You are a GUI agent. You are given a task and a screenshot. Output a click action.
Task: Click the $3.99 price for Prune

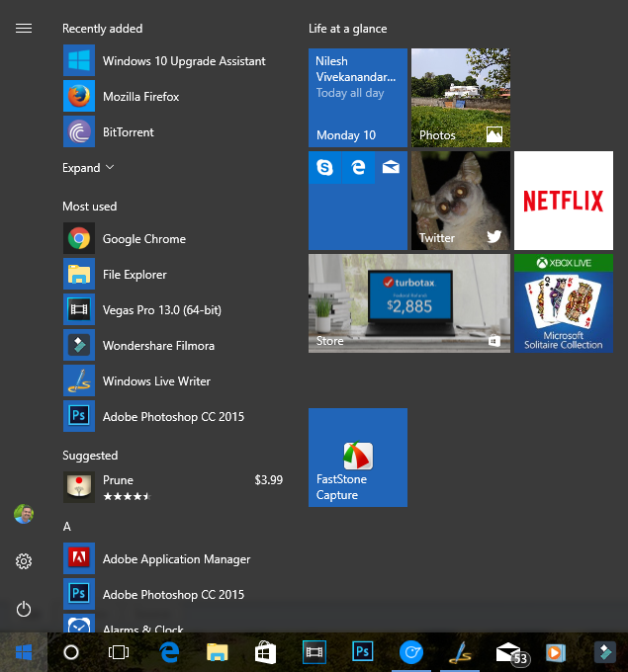coord(269,480)
